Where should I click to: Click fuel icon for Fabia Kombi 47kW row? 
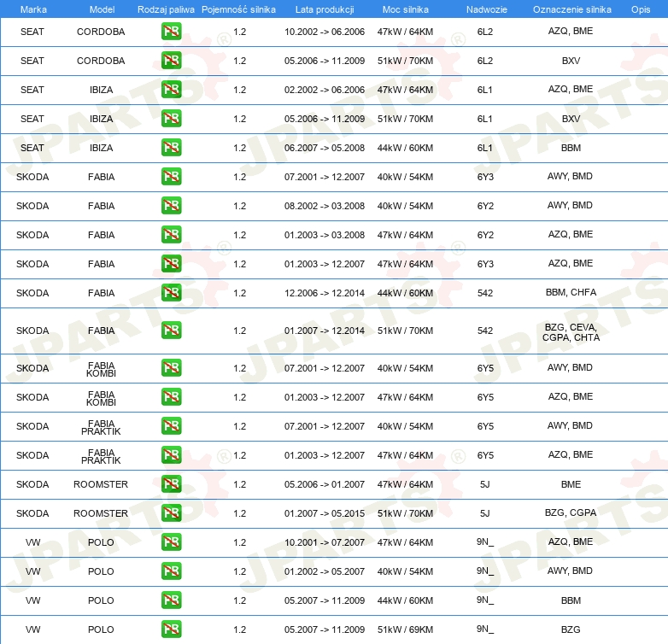tap(171, 397)
